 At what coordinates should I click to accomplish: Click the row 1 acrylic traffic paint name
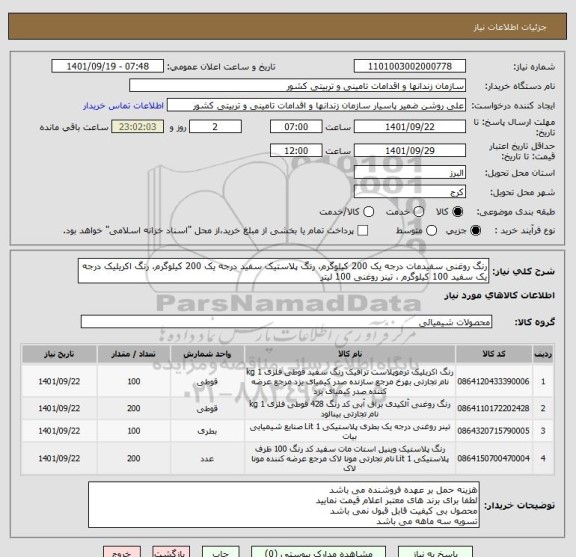350,382
